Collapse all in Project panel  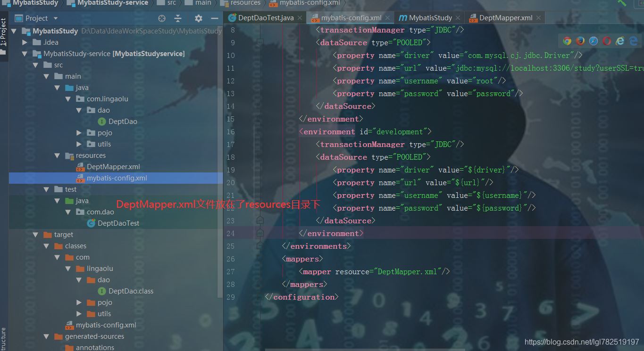point(178,18)
